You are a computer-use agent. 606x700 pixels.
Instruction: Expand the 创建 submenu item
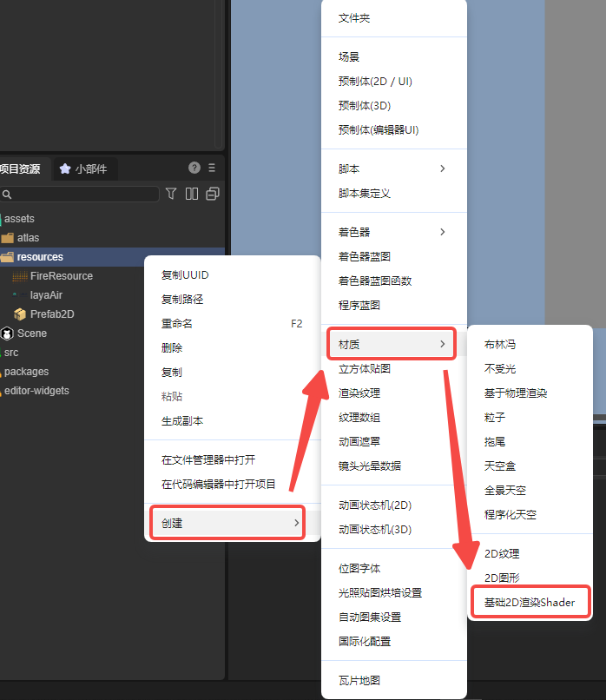(227, 523)
